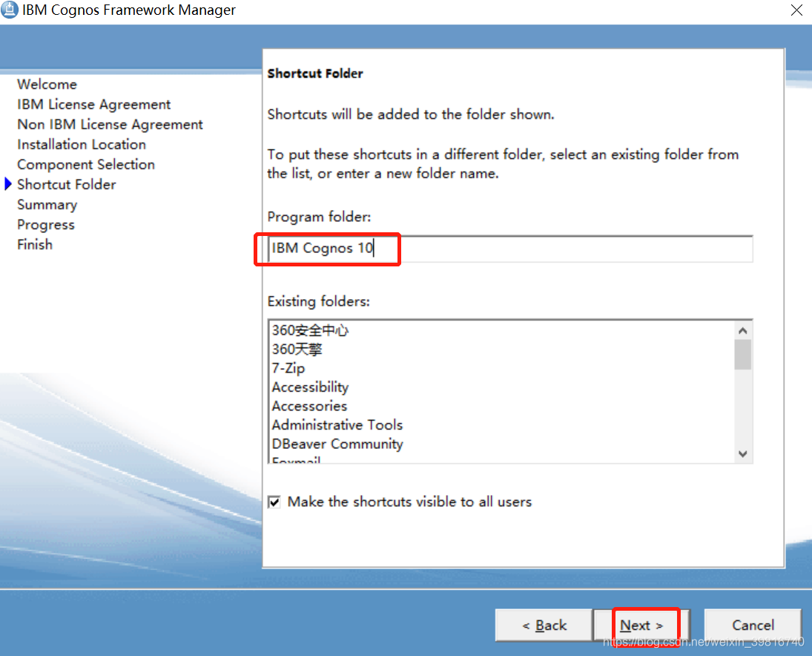Click the existing folders list down arrow
This screenshot has width=812, height=656.
pos(742,454)
